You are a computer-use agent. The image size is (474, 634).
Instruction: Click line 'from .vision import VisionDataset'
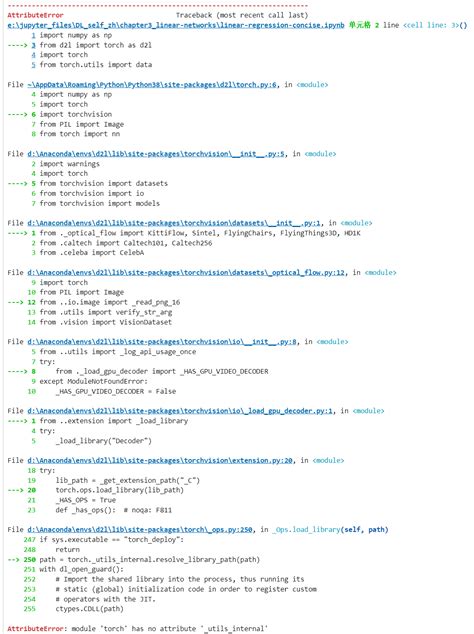pyautogui.click(x=106, y=322)
